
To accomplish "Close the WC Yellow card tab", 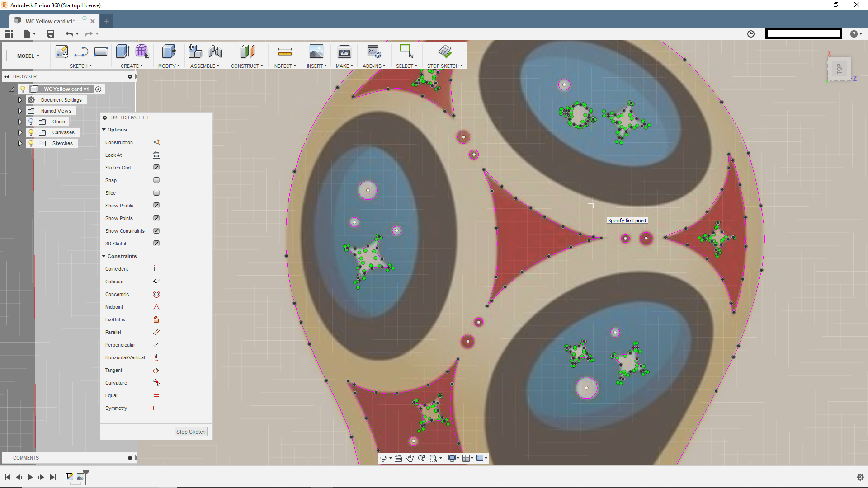I will point(93,21).
